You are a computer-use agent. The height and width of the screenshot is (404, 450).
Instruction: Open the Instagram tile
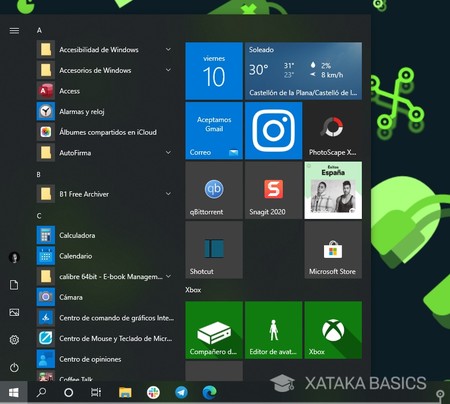tap(274, 131)
